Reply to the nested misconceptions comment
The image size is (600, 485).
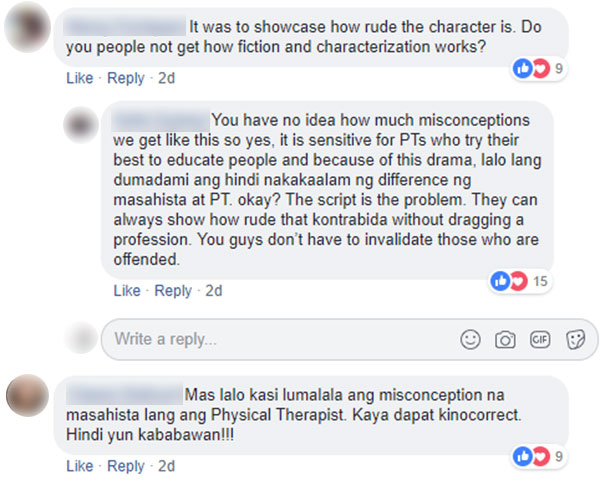tap(173, 291)
